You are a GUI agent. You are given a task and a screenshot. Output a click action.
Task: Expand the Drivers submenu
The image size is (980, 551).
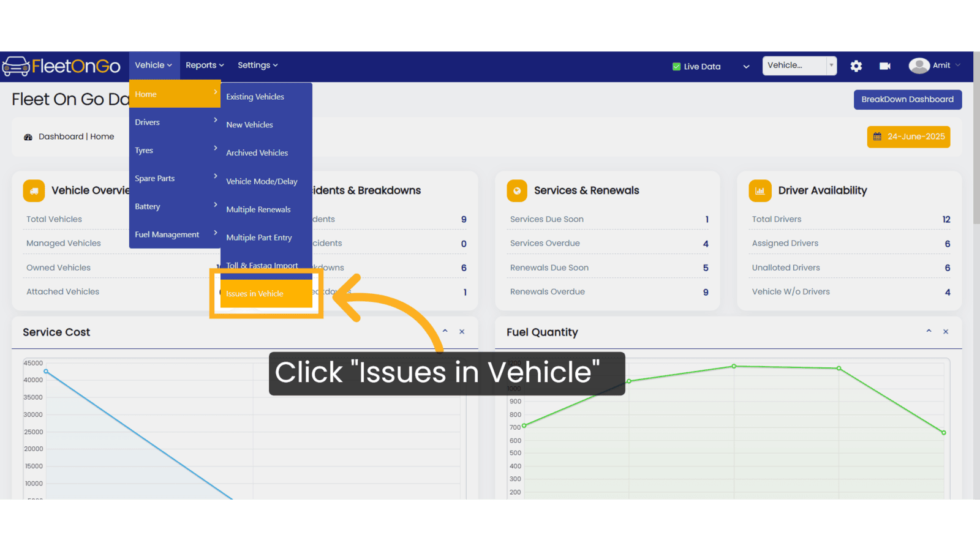pyautogui.click(x=175, y=122)
